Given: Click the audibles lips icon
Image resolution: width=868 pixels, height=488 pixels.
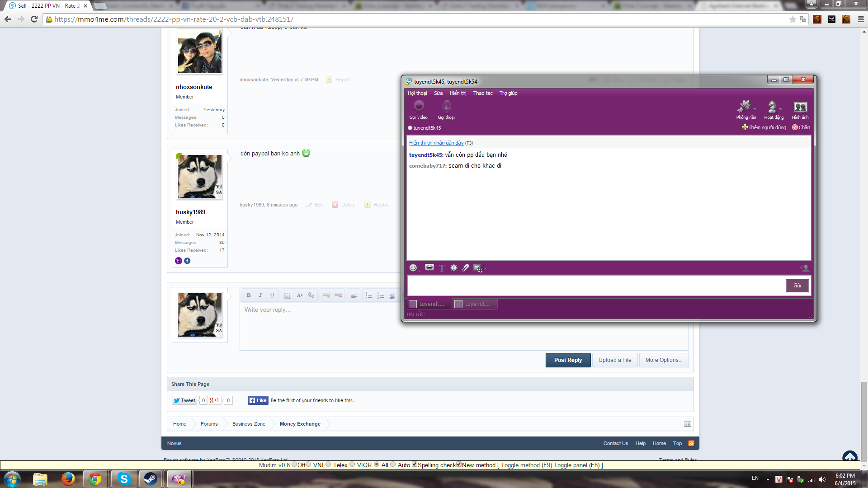Looking at the screenshot, I should [429, 268].
